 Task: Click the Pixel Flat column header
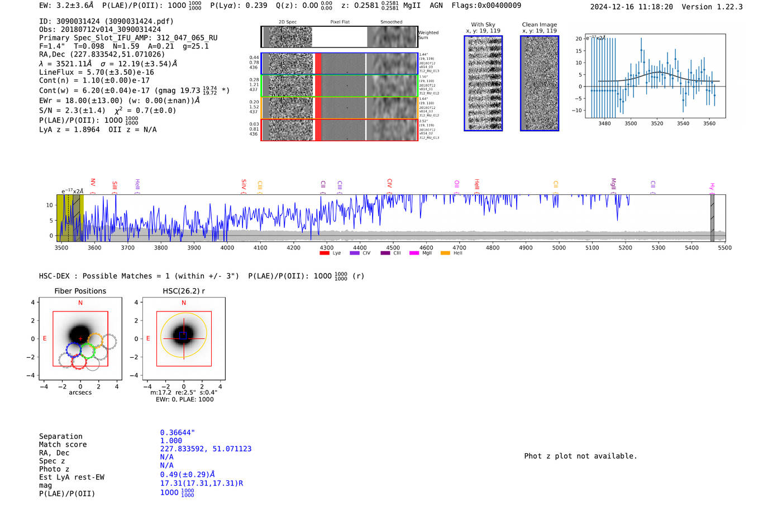[340, 22]
